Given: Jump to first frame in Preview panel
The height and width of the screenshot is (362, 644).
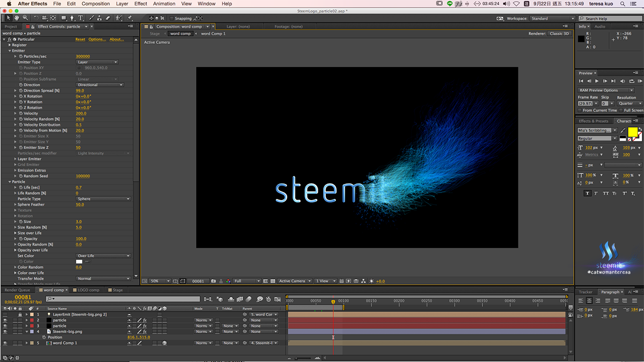Looking at the screenshot, I should [x=581, y=81].
